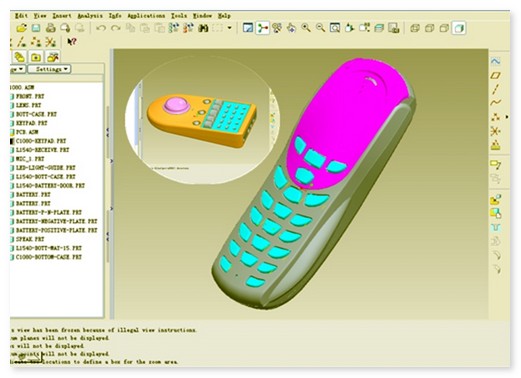This screenshot has width=521, height=378.
Task: Save the model with the disk icon
Action: click(x=36, y=28)
